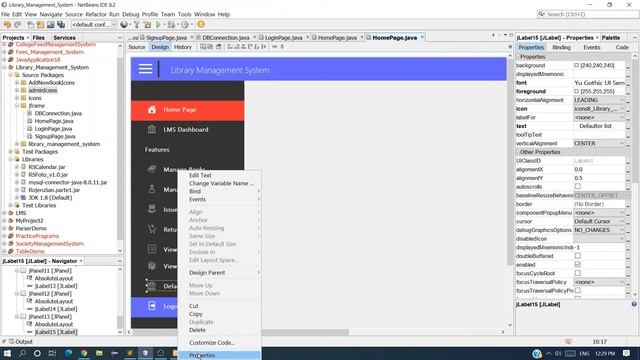Click the Undo toolbar icon
640x360 pixels.
click(x=7, y=24)
